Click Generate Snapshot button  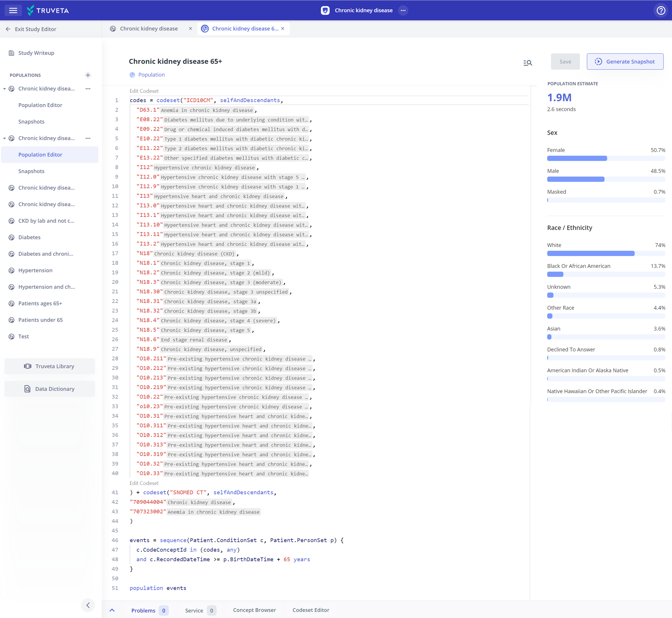pyautogui.click(x=625, y=62)
